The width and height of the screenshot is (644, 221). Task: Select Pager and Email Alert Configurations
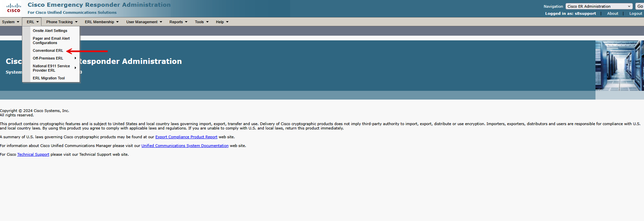[x=51, y=41]
